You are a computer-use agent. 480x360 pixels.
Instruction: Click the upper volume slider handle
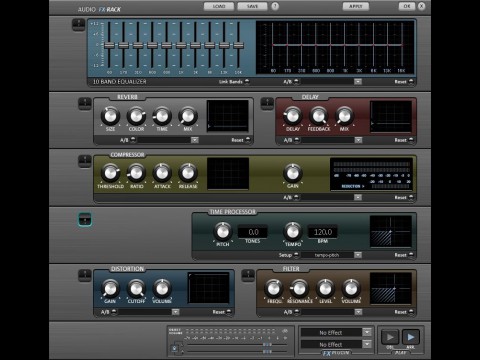coord(267,344)
